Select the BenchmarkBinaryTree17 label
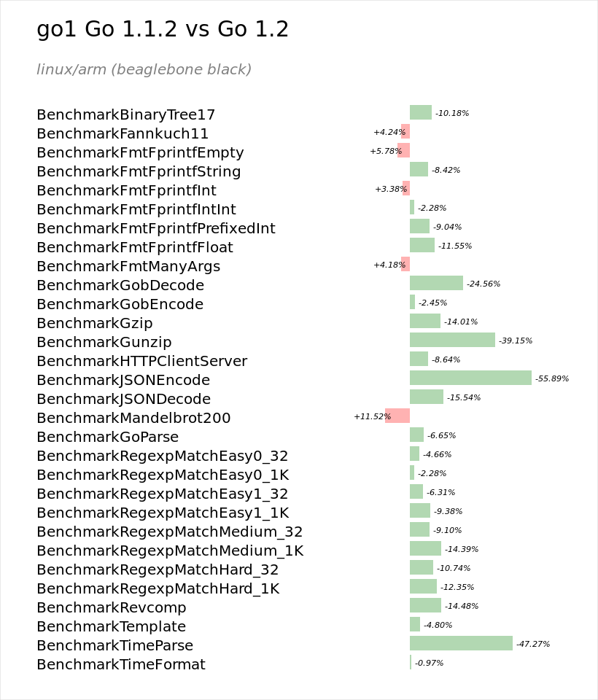This screenshot has height=700, width=598. (x=126, y=114)
